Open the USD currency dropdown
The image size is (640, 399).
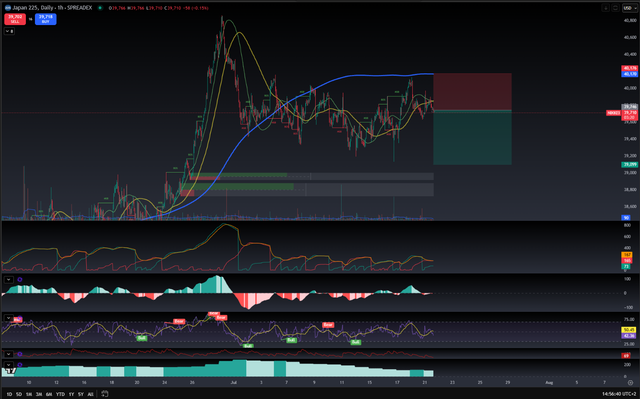point(629,8)
